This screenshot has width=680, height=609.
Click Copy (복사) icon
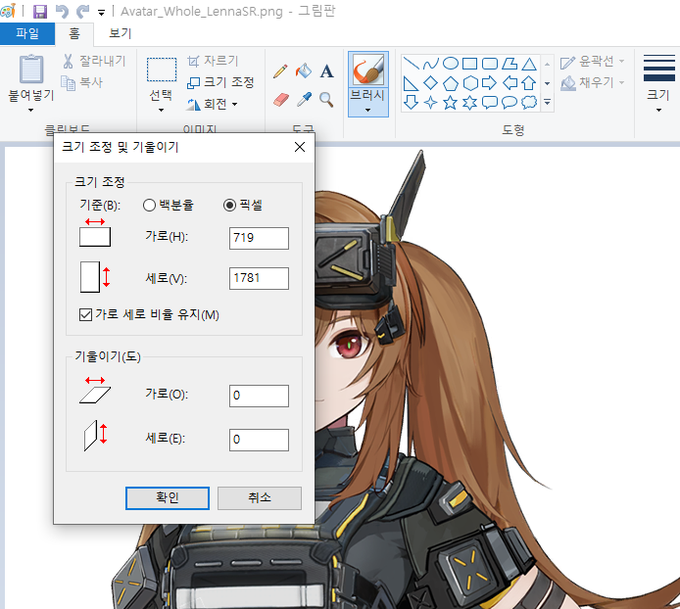pyautogui.click(x=82, y=82)
